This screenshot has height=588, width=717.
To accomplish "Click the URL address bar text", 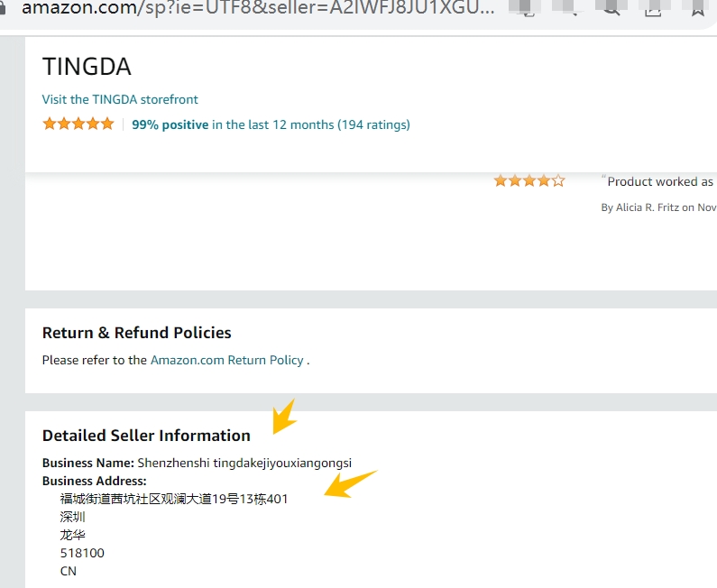I will tap(258, 7).
